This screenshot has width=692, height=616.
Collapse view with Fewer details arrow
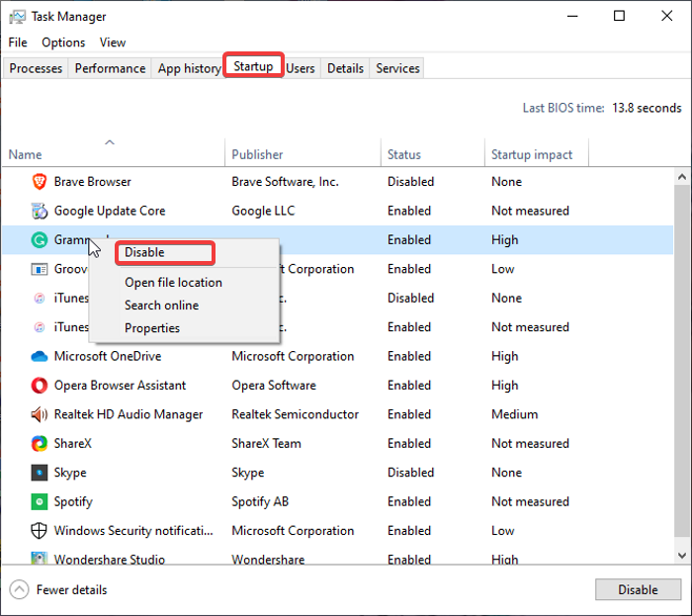pos(20,590)
